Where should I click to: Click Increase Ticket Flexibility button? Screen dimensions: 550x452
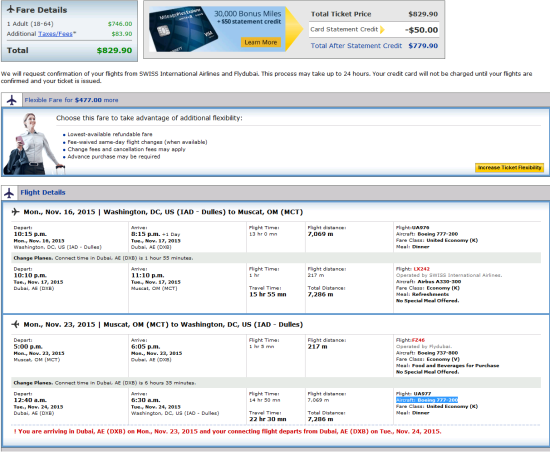509,168
